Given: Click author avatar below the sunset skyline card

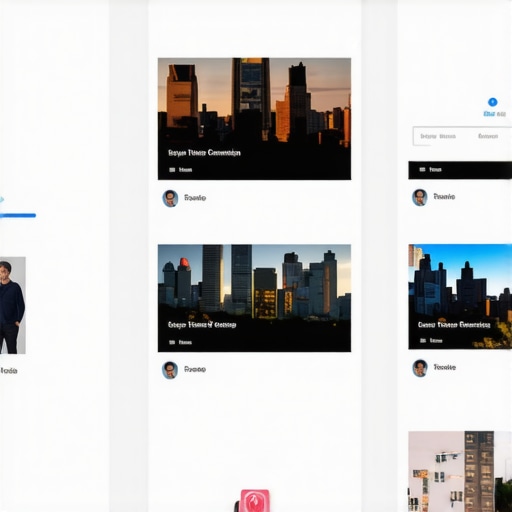Looking at the screenshot, I should (x=170, y=198).
